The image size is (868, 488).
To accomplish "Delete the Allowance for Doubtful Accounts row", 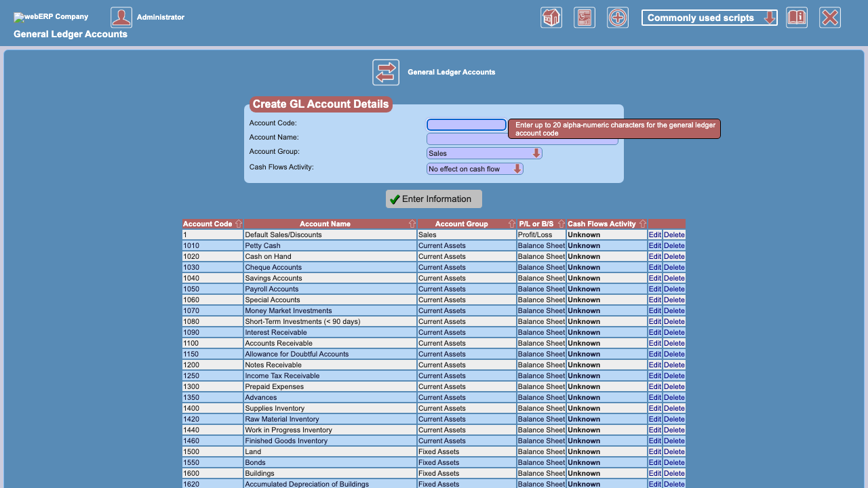I will point(674,354).
